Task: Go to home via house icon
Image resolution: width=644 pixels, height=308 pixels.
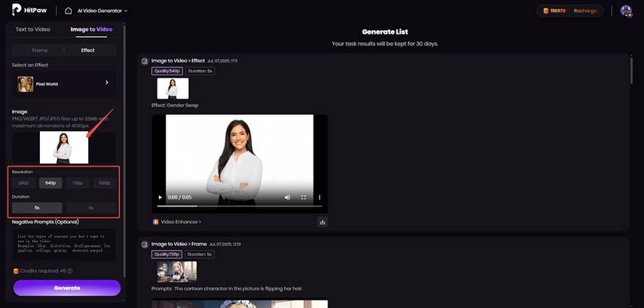Action: pyautogui.click(x=69, y=11)
